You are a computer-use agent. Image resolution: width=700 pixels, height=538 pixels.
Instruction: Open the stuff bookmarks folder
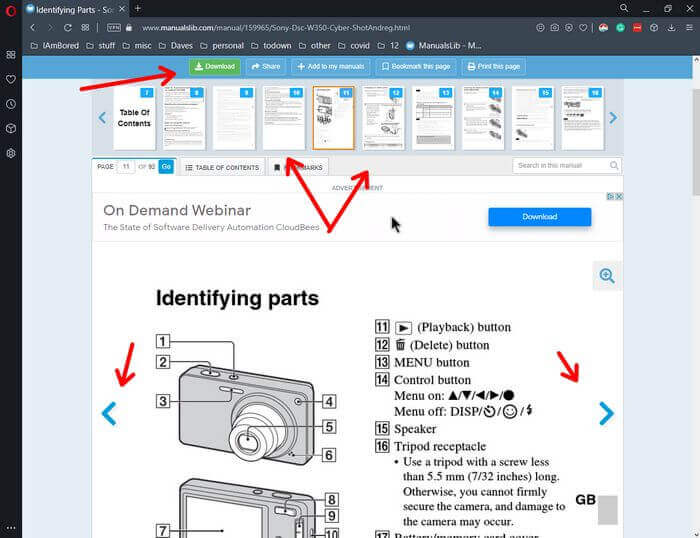point(100,46)
